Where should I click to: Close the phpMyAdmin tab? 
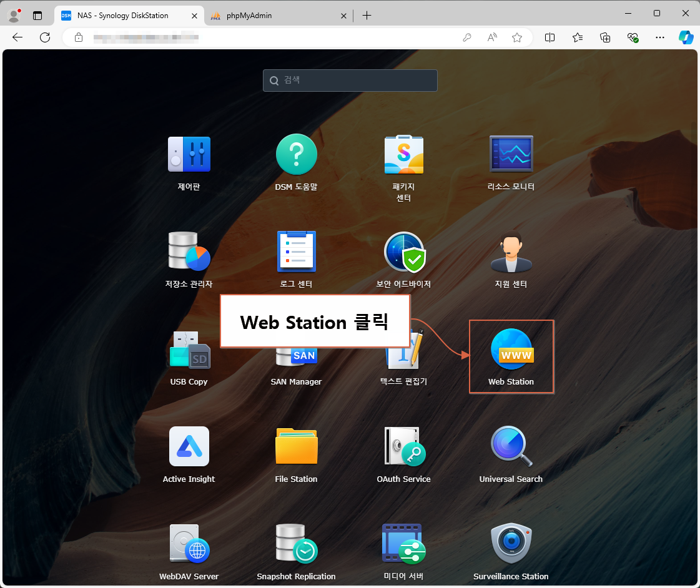point(343,16)
